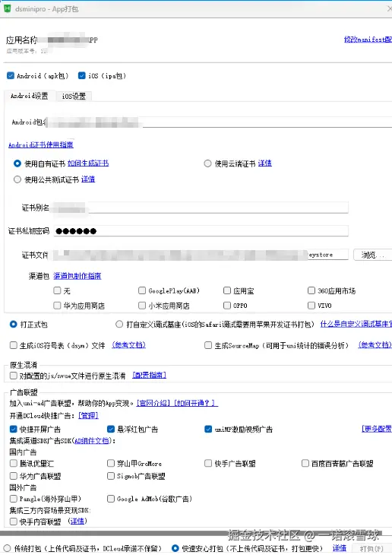Image resolution: width=392 pixels, height=555 pixels.
Task: Check the 小米应用商店 channel checkbox
Action: tap(142, 305)
